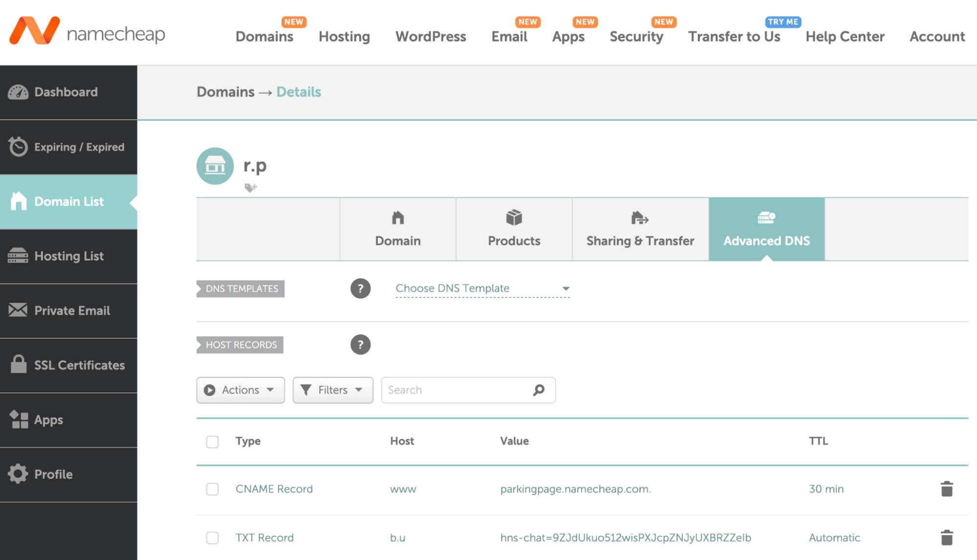Switch to the Advanced DNS tab
Image resolution: width=977 pixels, height=560 pixels.
766,229
